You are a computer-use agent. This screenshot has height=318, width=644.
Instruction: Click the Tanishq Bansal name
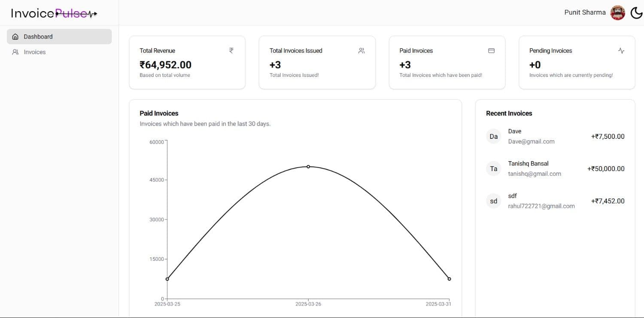coord(528,163)
